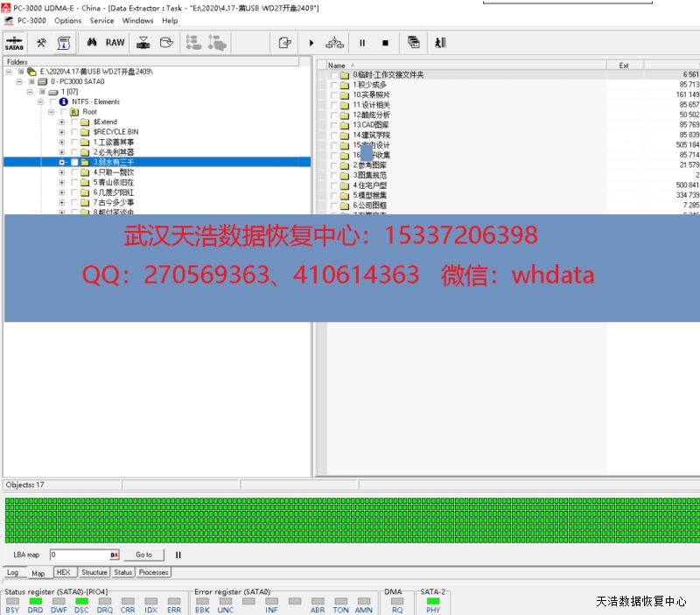Select the RAW recovery toolbar button
This screenshot has width=700, height=615.
click(x=115, y=42)
